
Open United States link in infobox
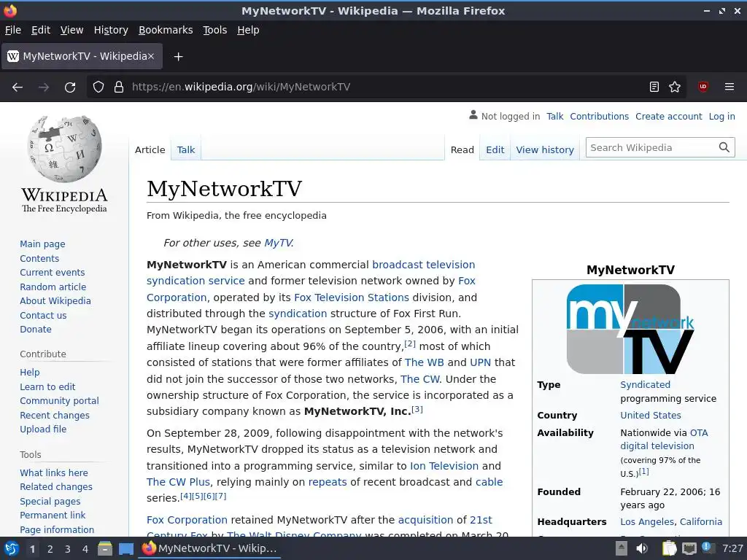650,415
